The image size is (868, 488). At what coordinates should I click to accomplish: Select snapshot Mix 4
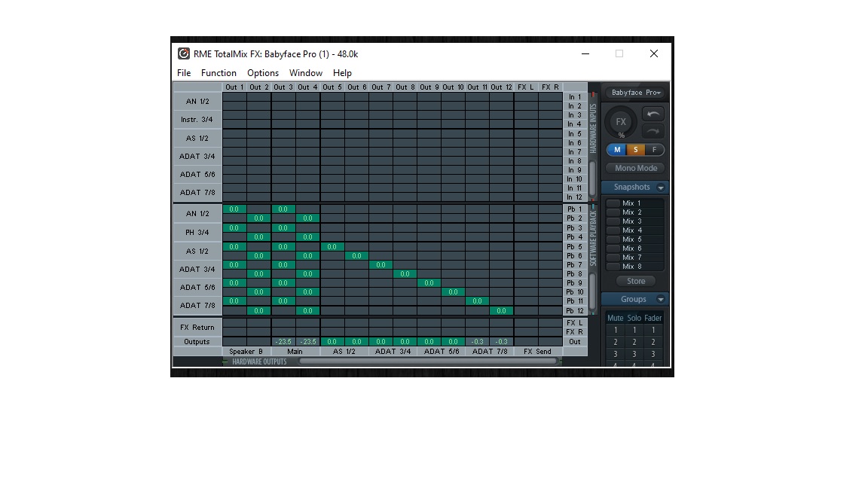click(x=634, y=230)
